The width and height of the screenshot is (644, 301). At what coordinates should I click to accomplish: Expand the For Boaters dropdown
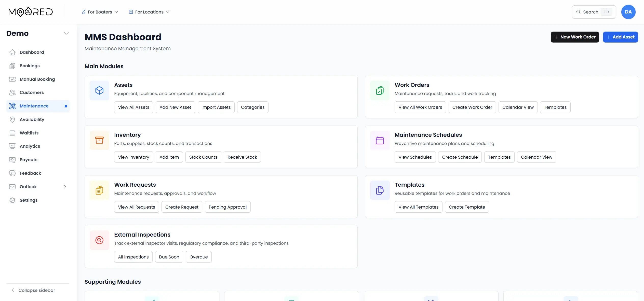(100, 12)
